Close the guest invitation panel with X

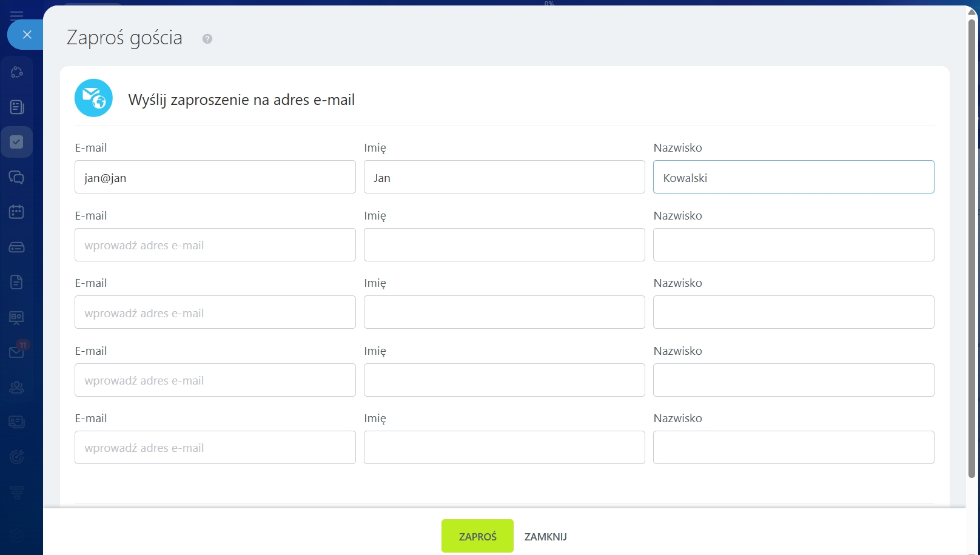[27, 35]
